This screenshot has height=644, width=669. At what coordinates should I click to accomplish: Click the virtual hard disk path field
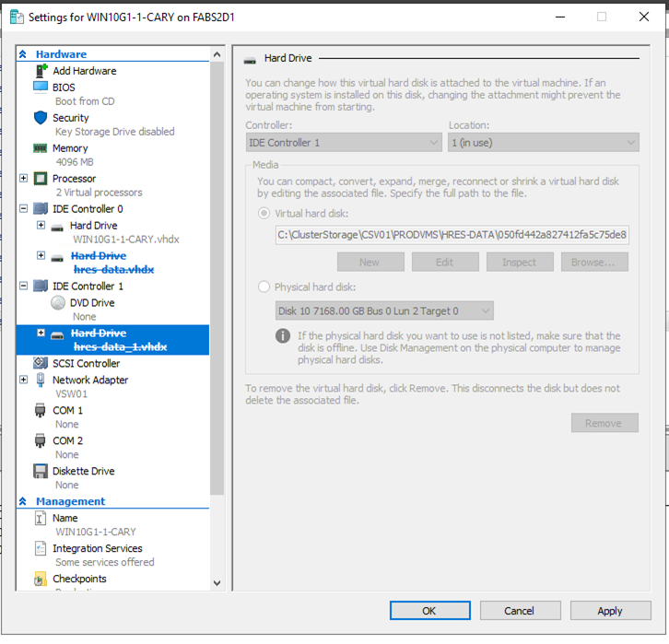452,235
